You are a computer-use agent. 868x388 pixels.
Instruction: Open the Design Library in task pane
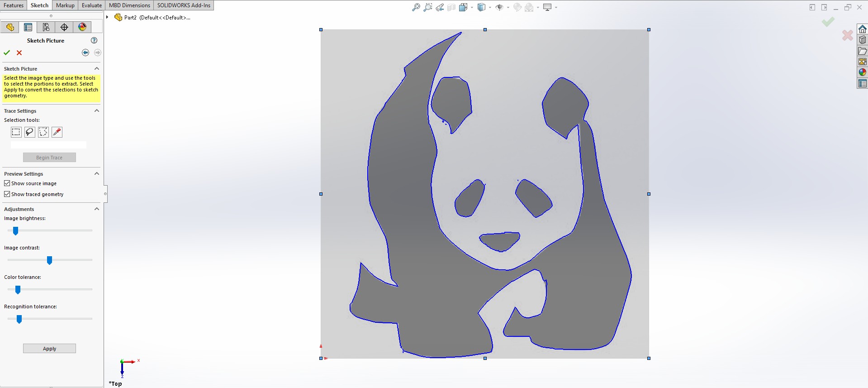(862, 40)
